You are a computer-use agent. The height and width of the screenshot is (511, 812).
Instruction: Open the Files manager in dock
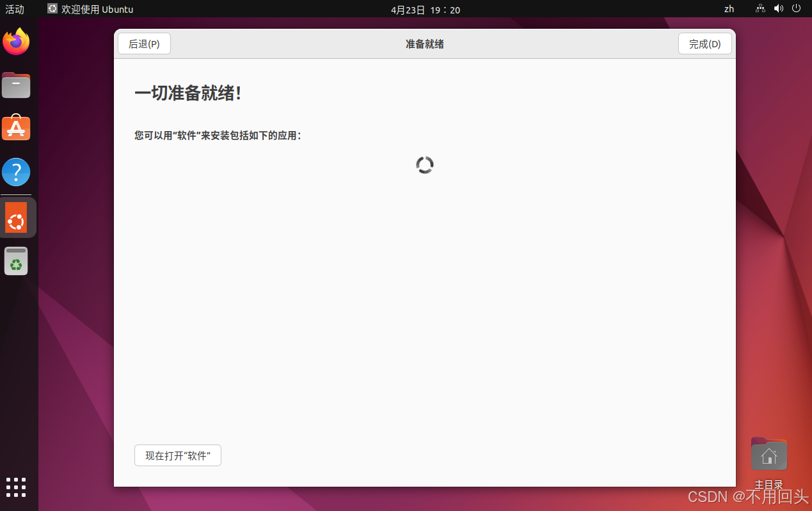[x=17, y=85]
